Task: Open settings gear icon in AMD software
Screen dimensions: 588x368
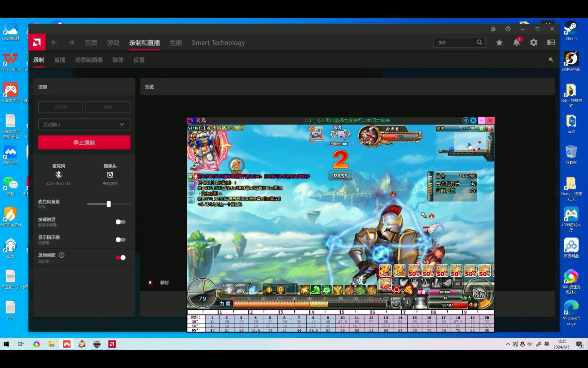Action: (x=534, y=43)
